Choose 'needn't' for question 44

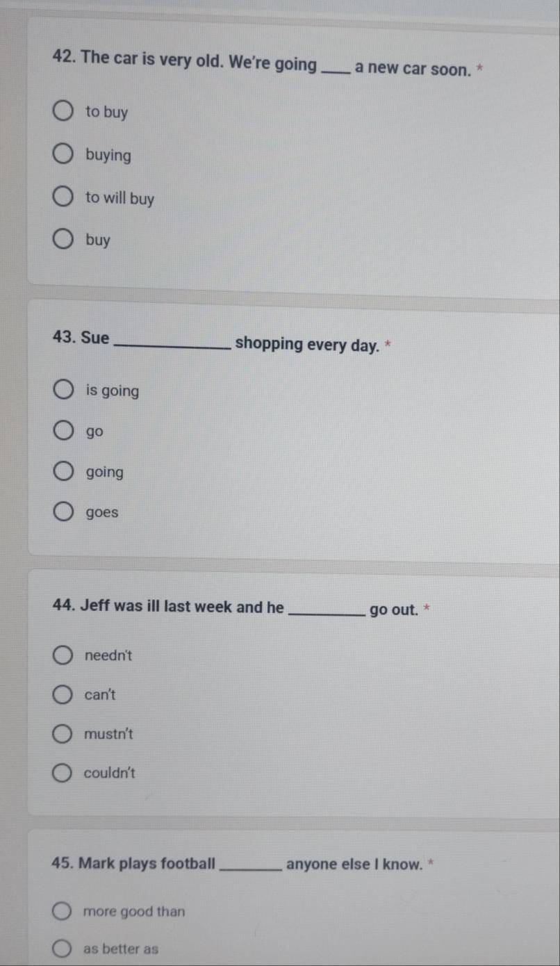pos(63,655)
